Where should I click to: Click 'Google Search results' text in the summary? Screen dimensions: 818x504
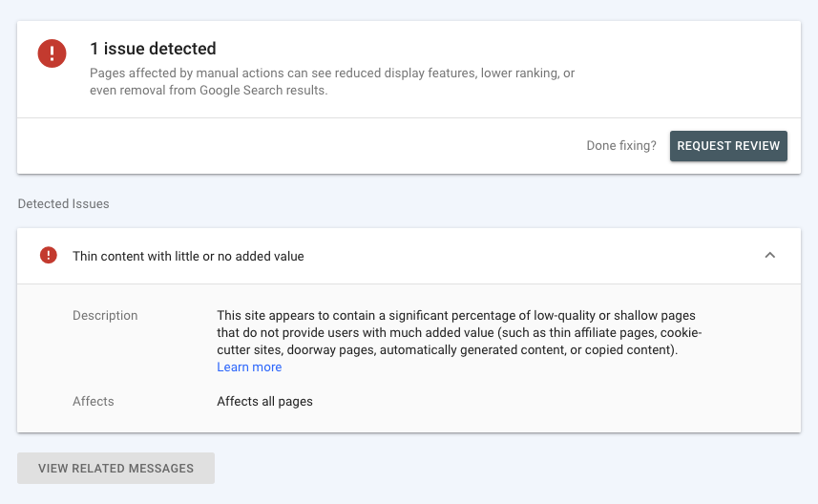click(262, 91)
